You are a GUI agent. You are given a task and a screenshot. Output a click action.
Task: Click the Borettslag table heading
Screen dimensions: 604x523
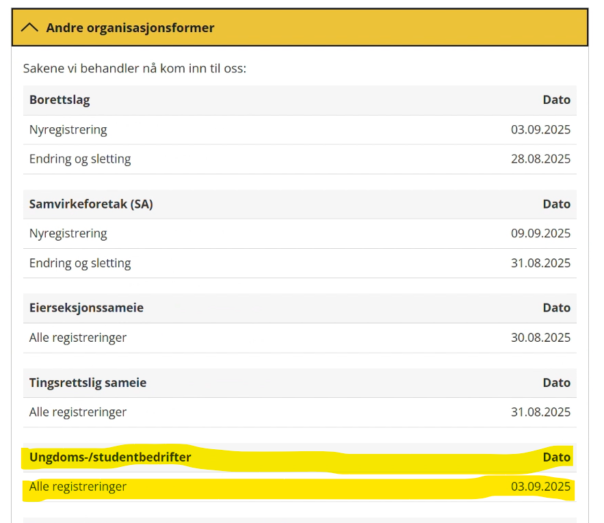click(60, 100)
